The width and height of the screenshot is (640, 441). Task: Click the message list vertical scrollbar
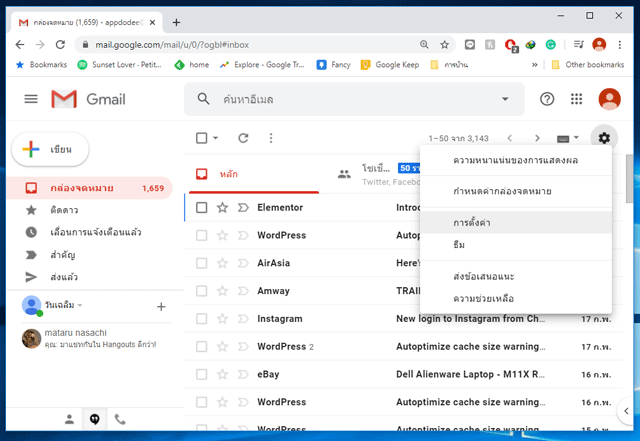[x=629, y=178]
